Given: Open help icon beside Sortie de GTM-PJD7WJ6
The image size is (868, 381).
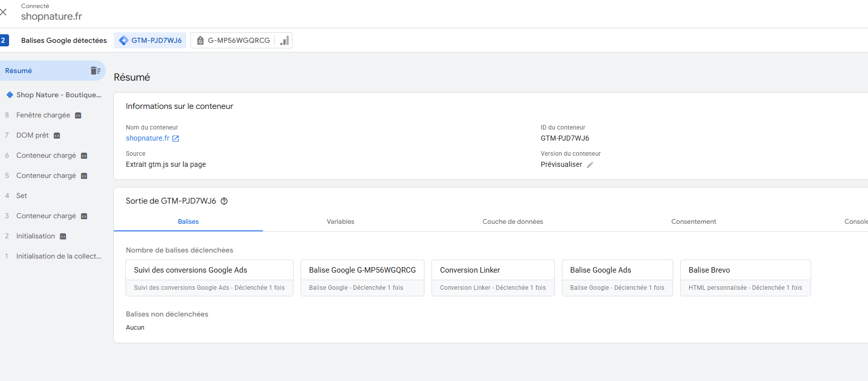Looking at the screenshot, I should click(225, 201).
